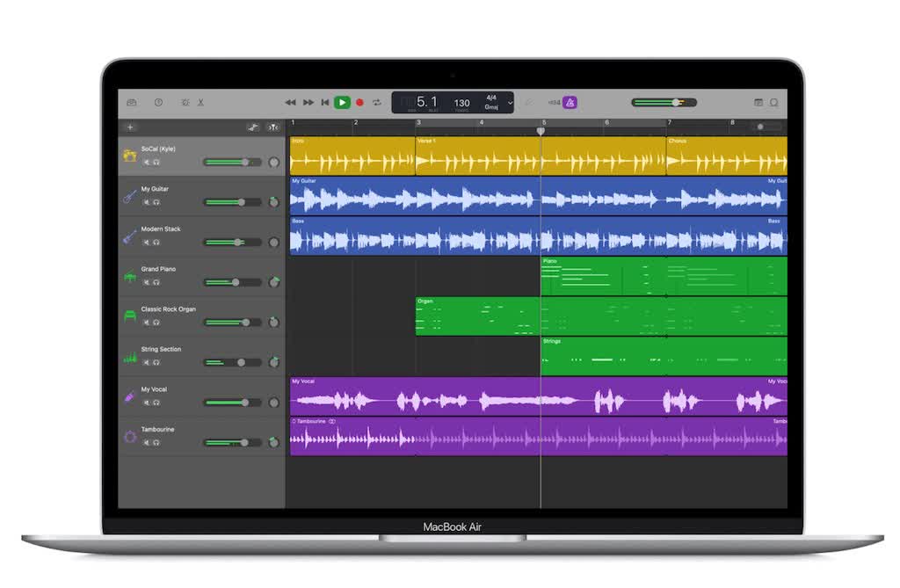Mute the My Guitar track
This screenshot has width=900, height=588.
[x=145, y=203]
